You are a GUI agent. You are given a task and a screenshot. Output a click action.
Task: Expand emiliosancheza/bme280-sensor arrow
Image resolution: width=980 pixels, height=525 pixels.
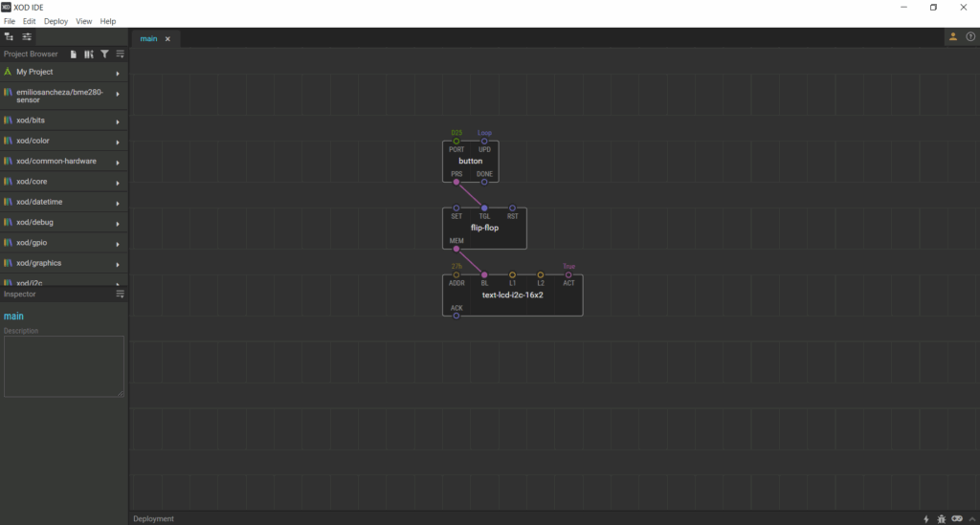tap(118, 95)
